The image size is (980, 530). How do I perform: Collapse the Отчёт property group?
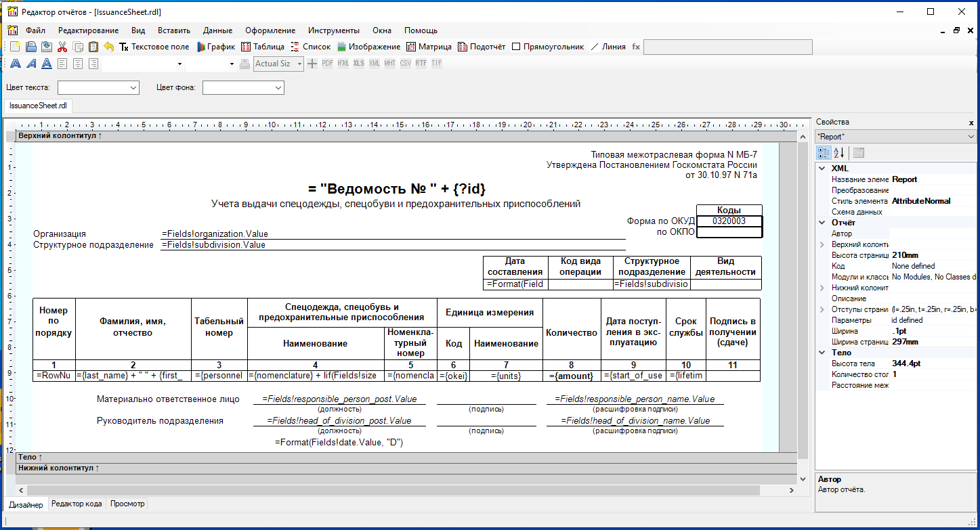822,223
